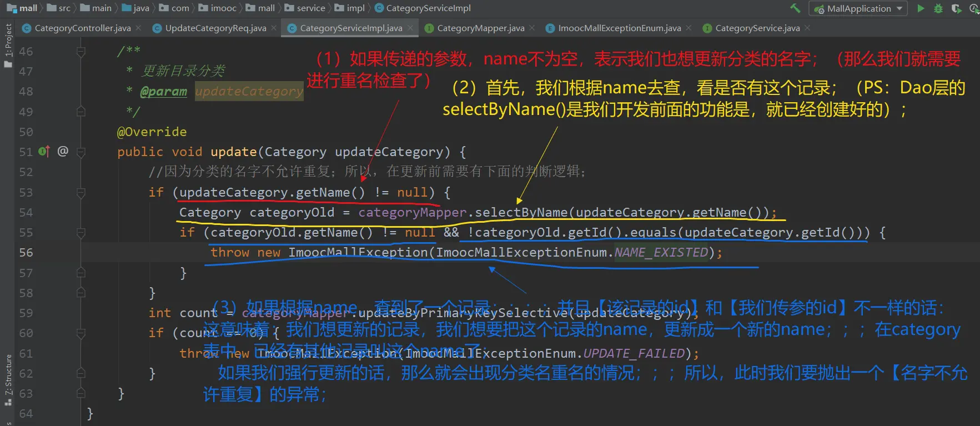Collapse the Javadoc comment at line 46
The width and height of the screenshot is (980, 426).
81,52
